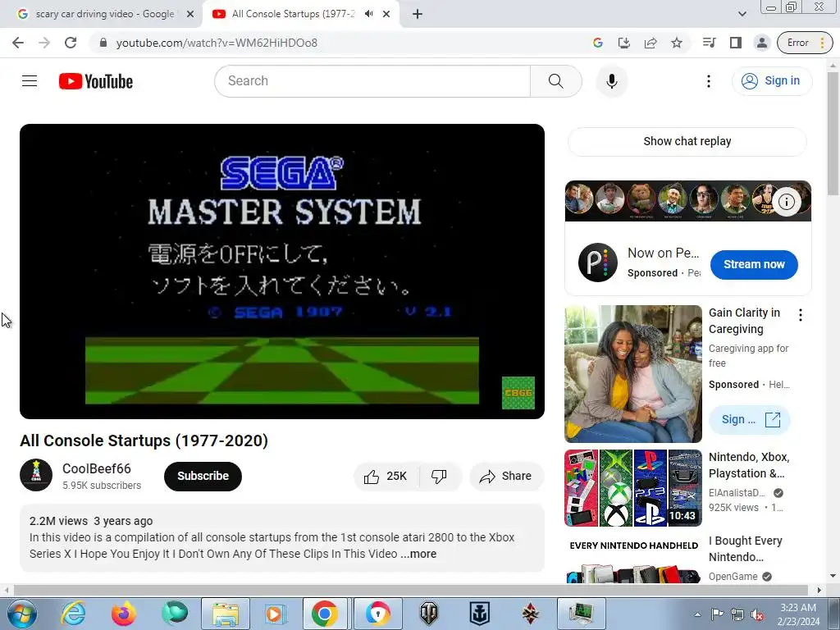840x630 pixels.
Task: Open the Chrome profile avatar
Action: (x=762, y=43)
